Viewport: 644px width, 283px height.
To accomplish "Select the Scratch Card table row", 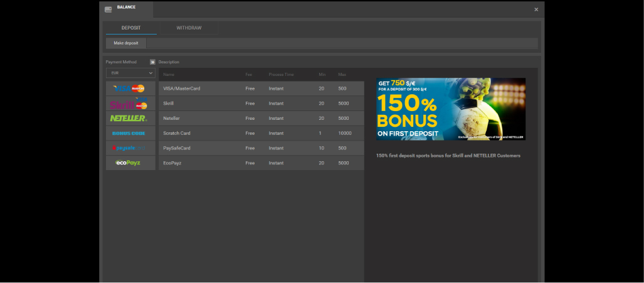I will click(260, 133).
